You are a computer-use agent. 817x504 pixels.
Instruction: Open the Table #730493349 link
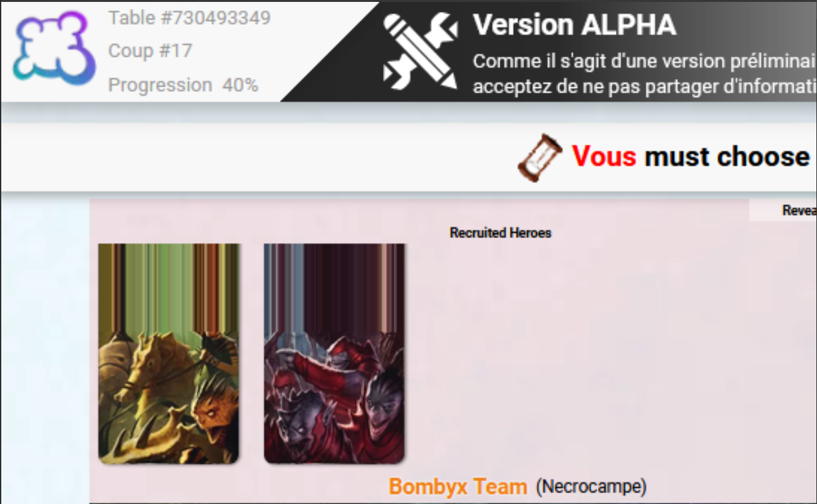190,18
